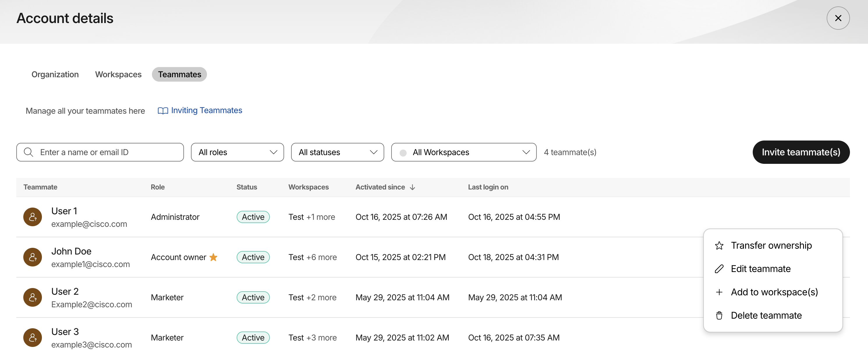Viewport: 868px width, 358px height.
Task: Expand the All statuses filter
Action: coord(337,152)
